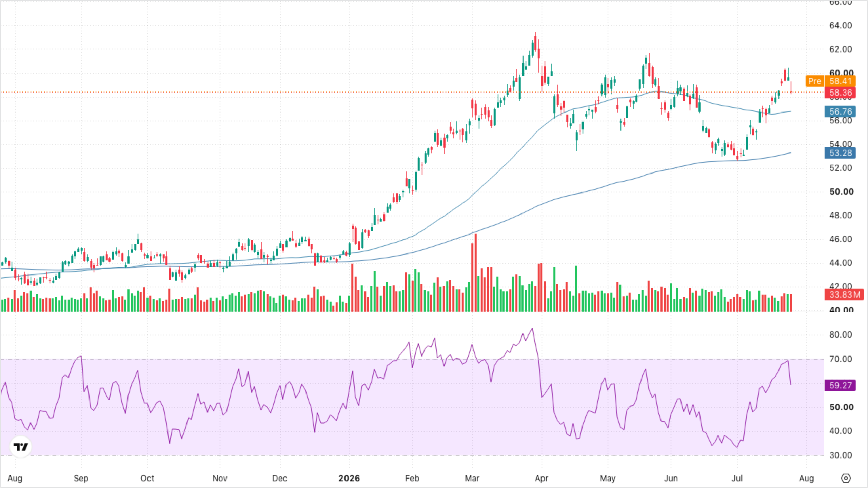The image size is (868, 488).
Task: Click the 50.00 price scale label
Action: [x=841, y=192]
